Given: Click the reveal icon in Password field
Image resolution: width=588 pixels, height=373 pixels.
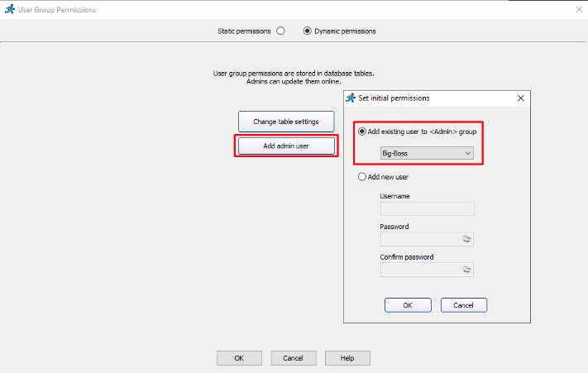Looking at the screenshot, I should click(466, 239).
